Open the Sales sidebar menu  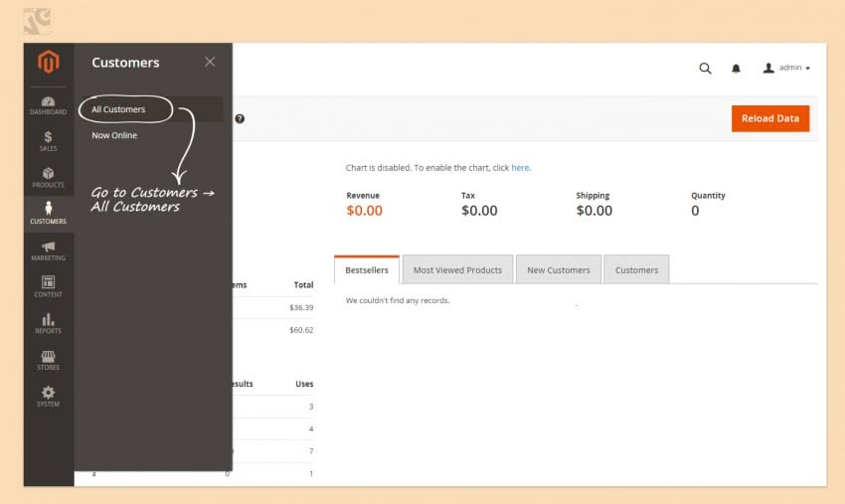click(48, 141)
